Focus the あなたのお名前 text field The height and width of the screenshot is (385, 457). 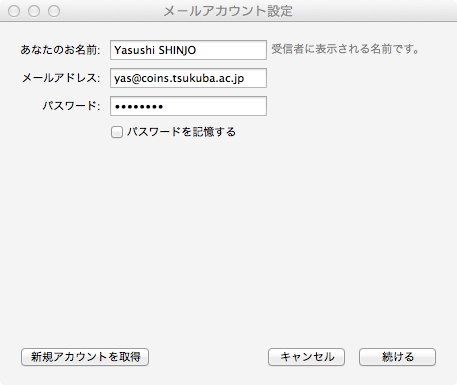[x=188, y=50]
